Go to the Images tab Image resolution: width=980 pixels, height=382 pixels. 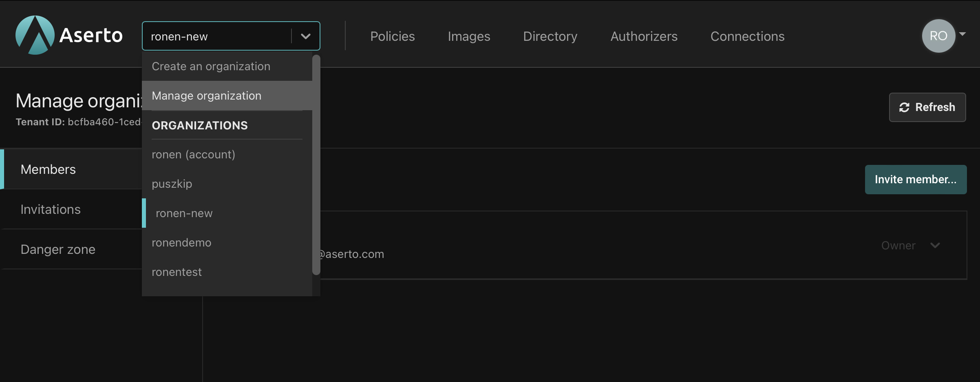click(x=469, y=36)
